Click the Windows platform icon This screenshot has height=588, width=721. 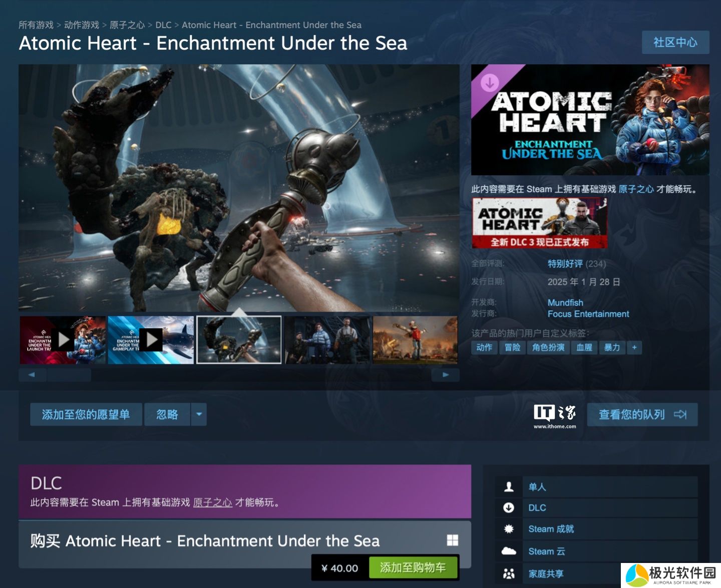pyautogui.click(x=452, y=540)
